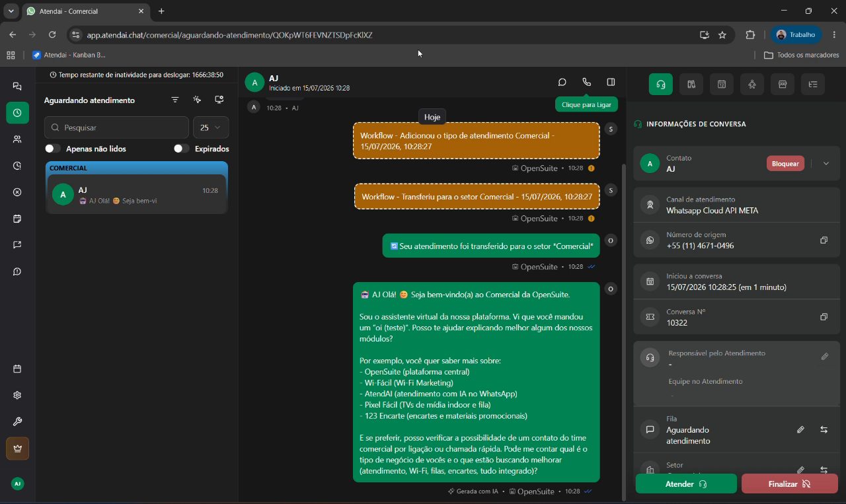Image resolution: width=846 pixels, height=504 pixels.
Task: Open the apps grid icon in bookmarks bar
Action: [11, 55]
